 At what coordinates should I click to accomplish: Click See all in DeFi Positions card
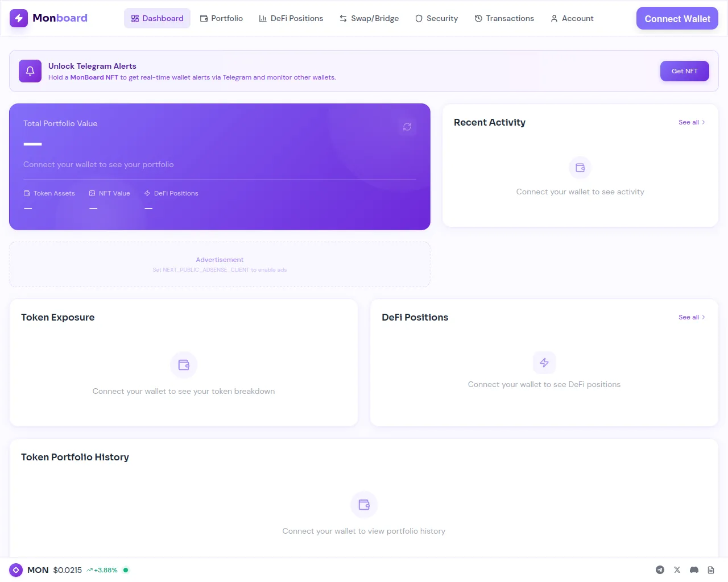click(692, 317)
